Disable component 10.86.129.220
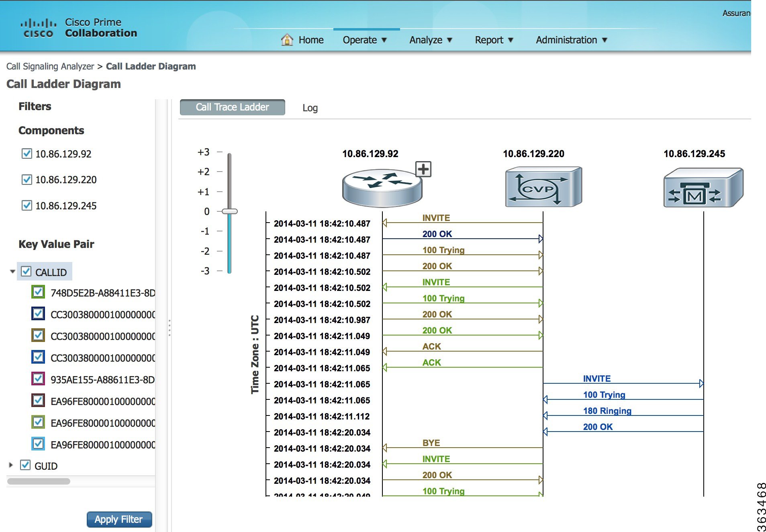 click(x=27, y=180)
